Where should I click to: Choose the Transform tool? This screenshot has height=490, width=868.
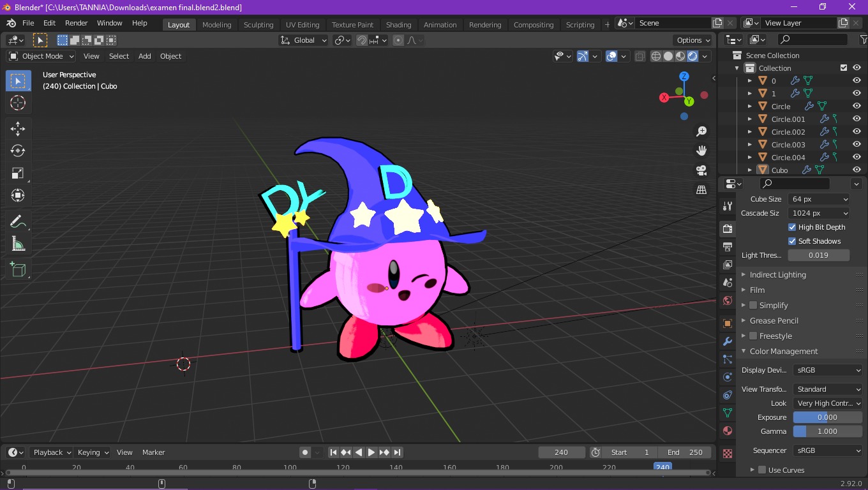tap(18, 195)
